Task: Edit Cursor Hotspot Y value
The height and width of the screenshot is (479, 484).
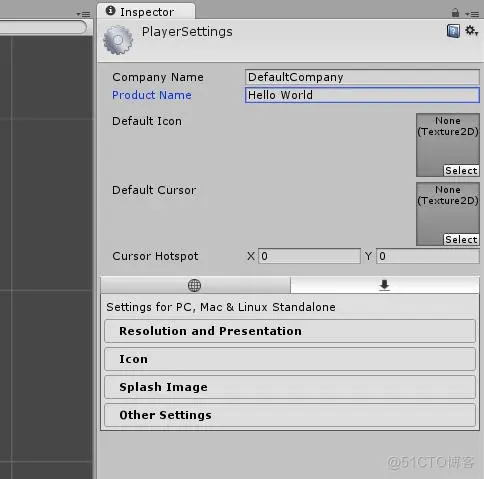Action: 428,256
